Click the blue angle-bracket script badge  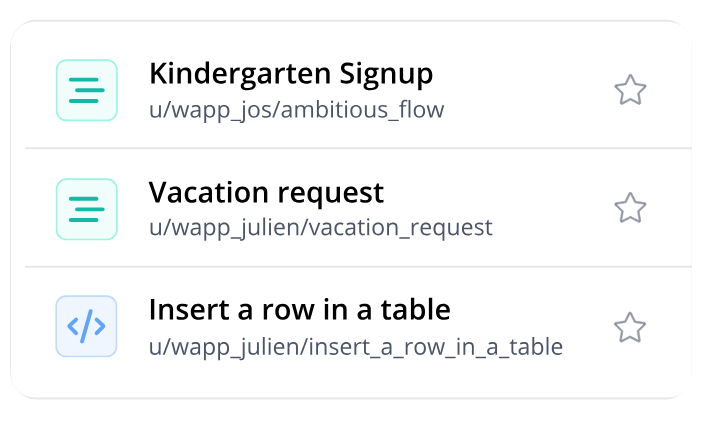pyautogui.click(x=86, y=326)
